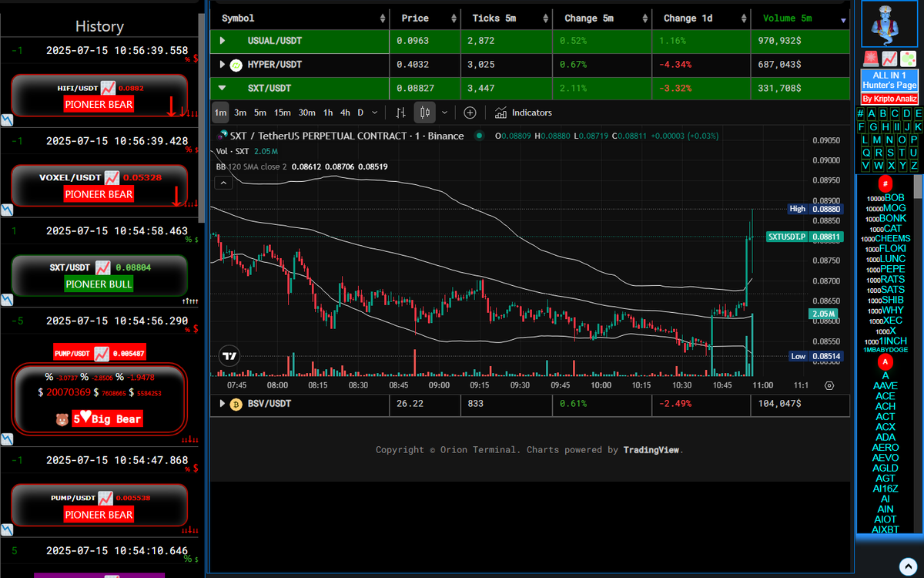The height and width of the screenshot is (578, 924).
Task: Collapse the indicator legend chevron
Action: pyautogui.click(x=223, y=183)
